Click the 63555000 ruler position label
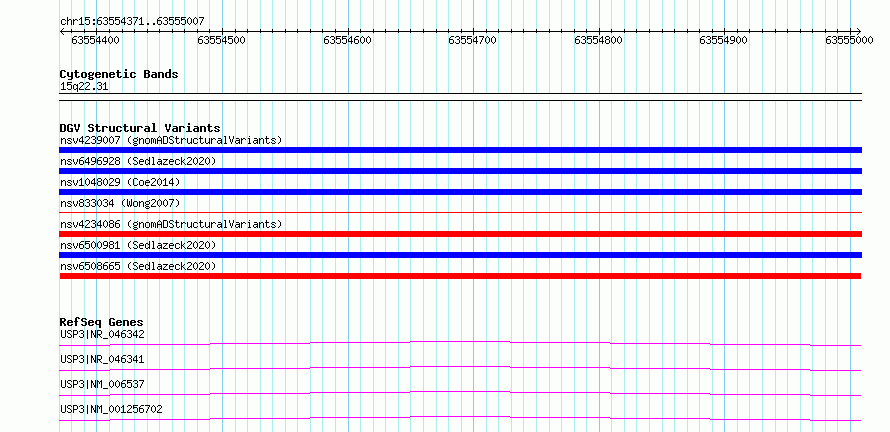890x432 pixels. click(849, 40)
